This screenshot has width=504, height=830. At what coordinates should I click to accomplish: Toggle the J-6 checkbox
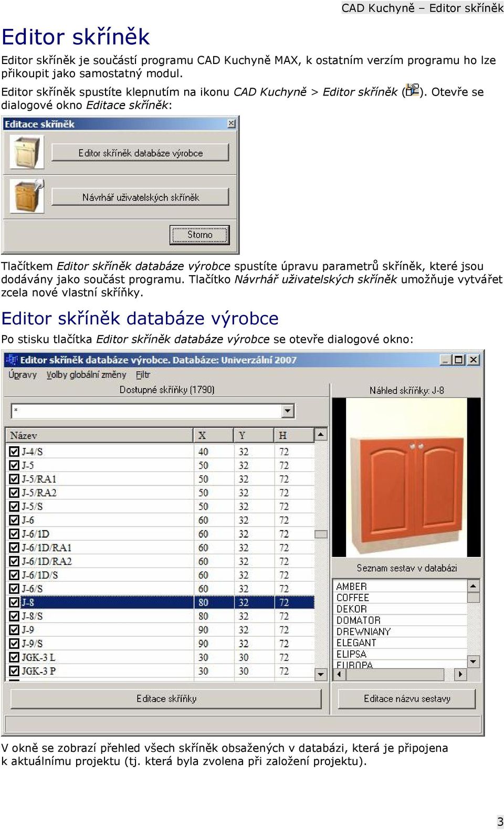(x=15, y=520)
